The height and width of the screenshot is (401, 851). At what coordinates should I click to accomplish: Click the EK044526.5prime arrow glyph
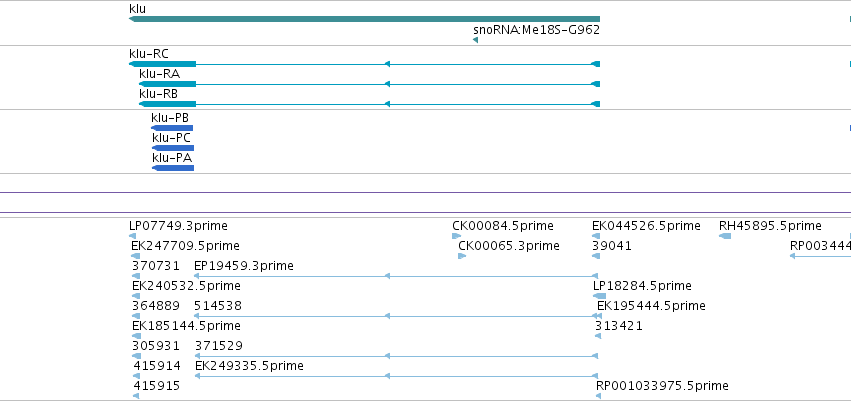point(596,236)
